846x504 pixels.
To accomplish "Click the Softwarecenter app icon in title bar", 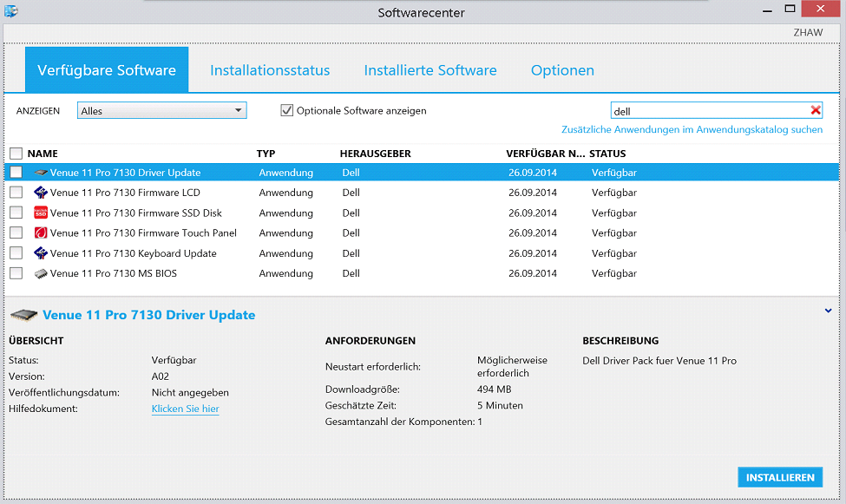I will point(10,10).
